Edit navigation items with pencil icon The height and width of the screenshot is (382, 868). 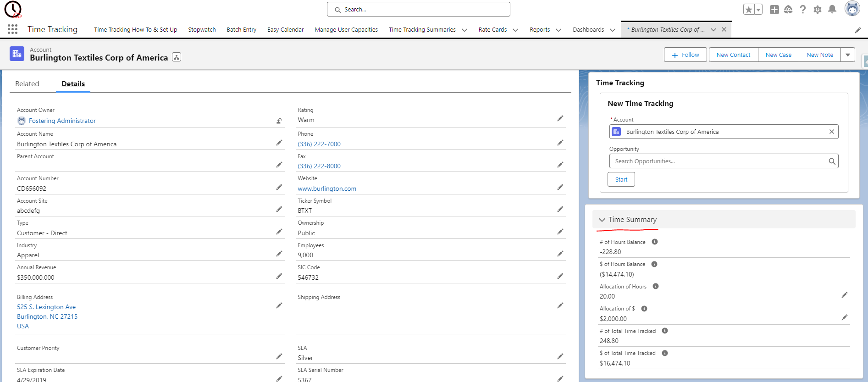(858, 30)
